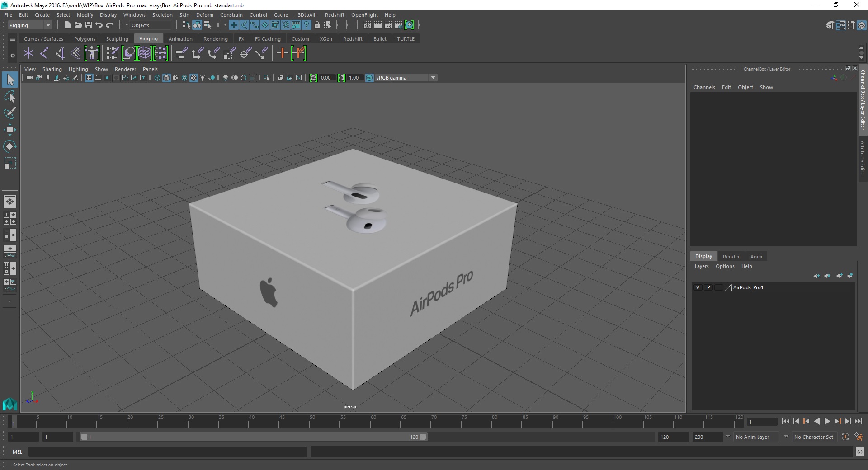
Task: Open the sRGB gamma view transform dropdown
Action: point(406,78)
